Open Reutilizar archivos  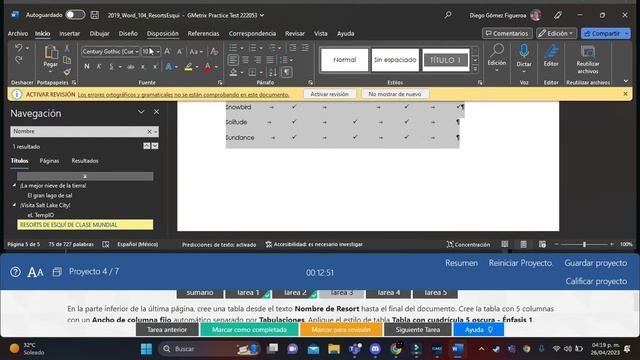pyautogui.click(x=587, y=59)
